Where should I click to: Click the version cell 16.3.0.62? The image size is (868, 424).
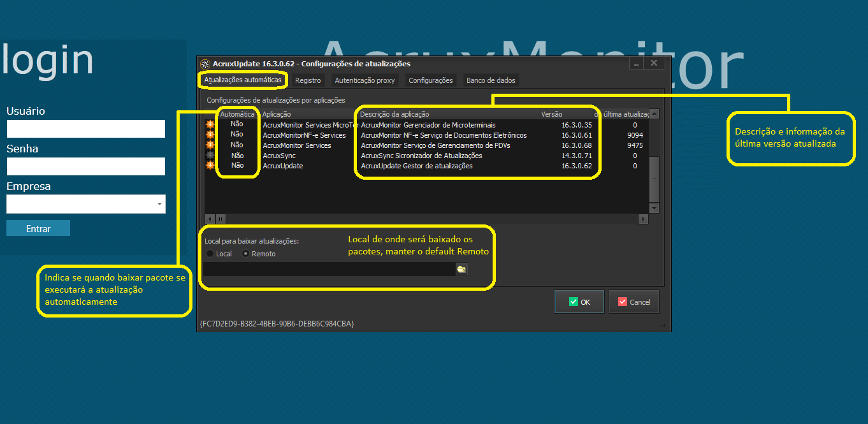pyautogui.click(x=577, y=166)
